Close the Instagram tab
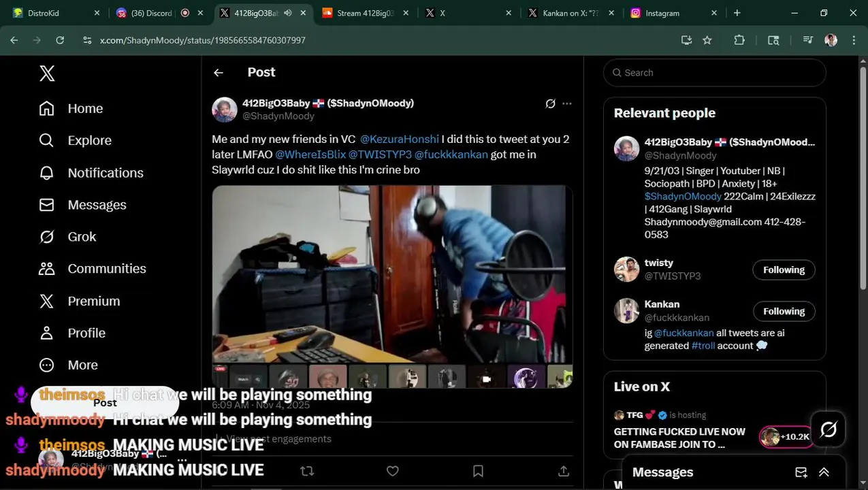Screen dimensions: 868x490 (x=714, y=13)
